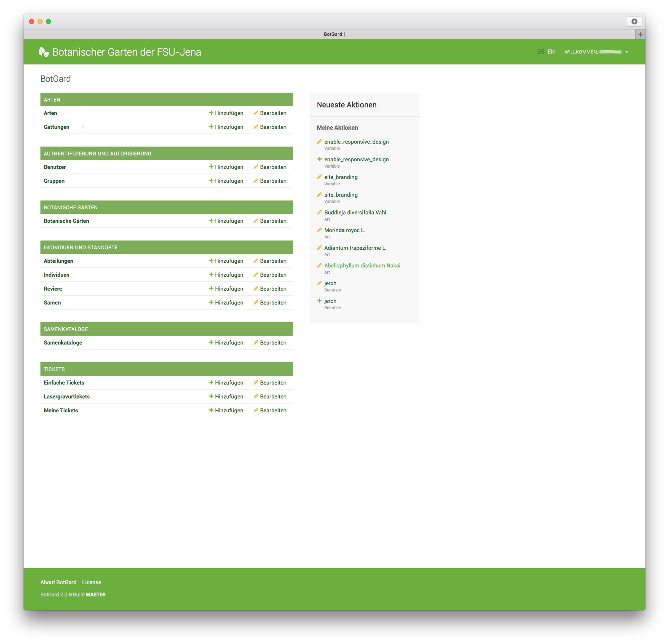Click Hinzufügen for Reviere
Screen dimensions: 669x644
[x=226, y=289]
